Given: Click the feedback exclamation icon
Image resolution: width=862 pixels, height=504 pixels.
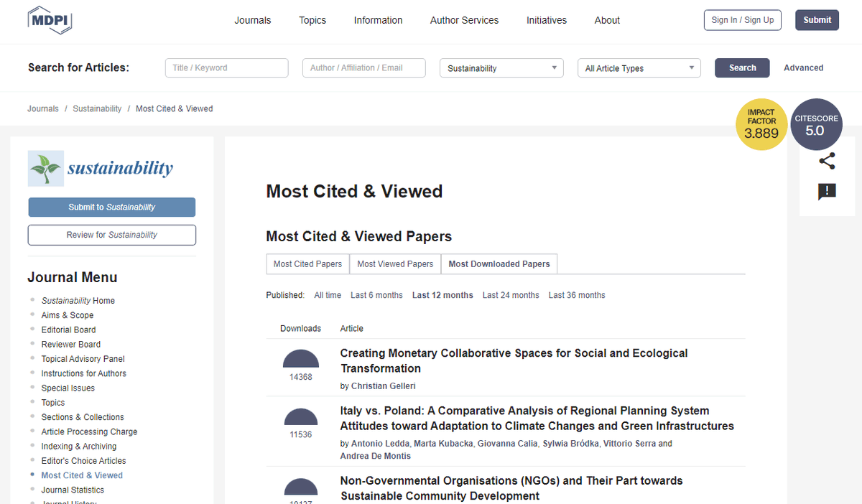Looking at the screenshot, I should coord(827,192).
